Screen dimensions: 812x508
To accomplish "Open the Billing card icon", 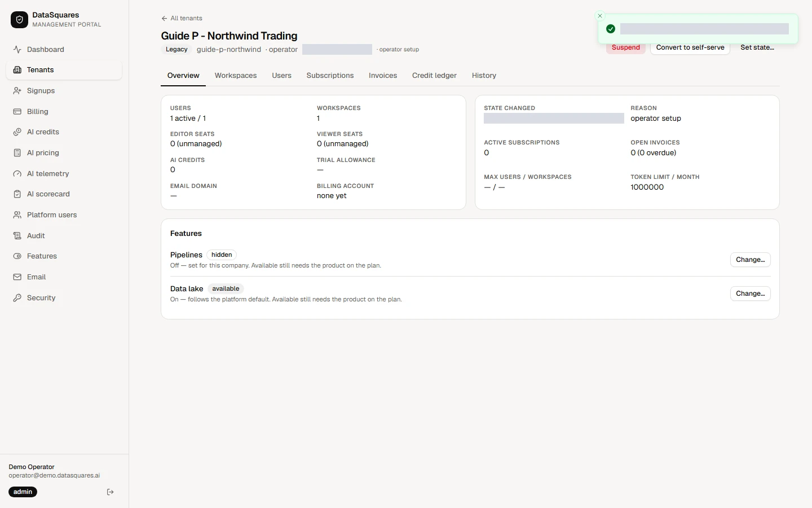I will click(x=17, y=112).
